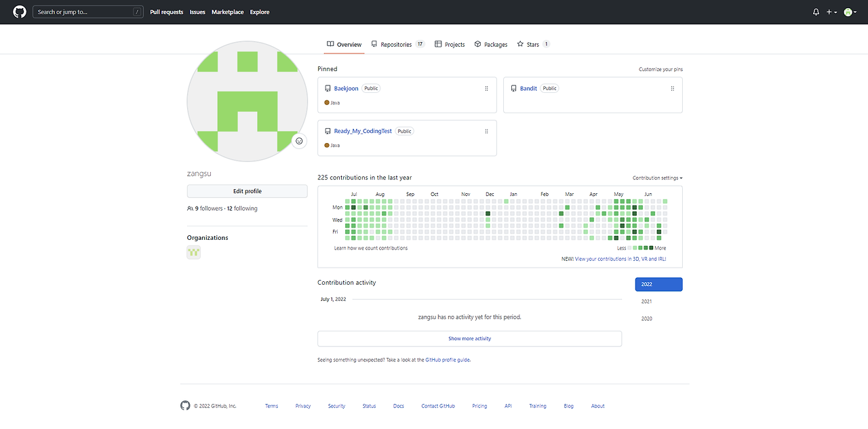The height and width of the screenshot is (429, 868).
Task: Click the Ready_My_CodingTest repo icon
Action: [328, 131]
